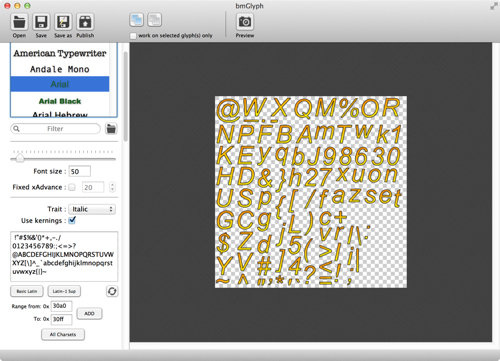This screenshot has width=500, height=361.
Task: Click the Save as toolbar icon
Action: (x=63, y=22)
